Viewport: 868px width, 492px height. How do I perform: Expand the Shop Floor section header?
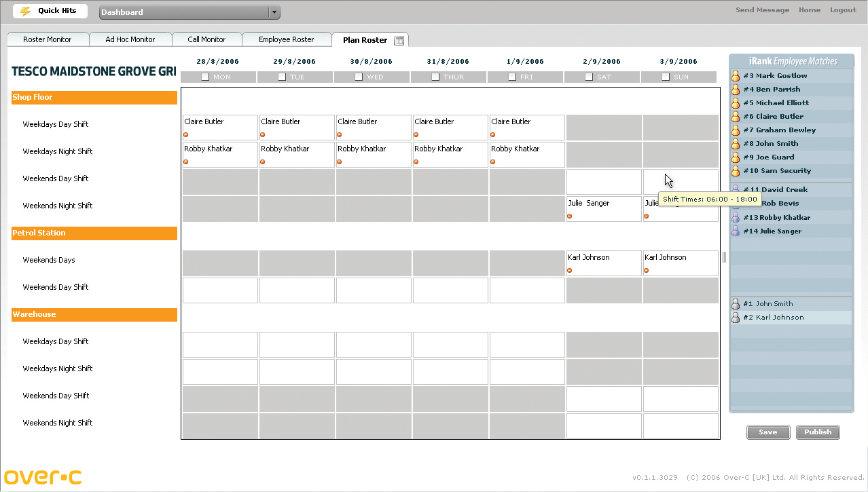click(94, 98)
